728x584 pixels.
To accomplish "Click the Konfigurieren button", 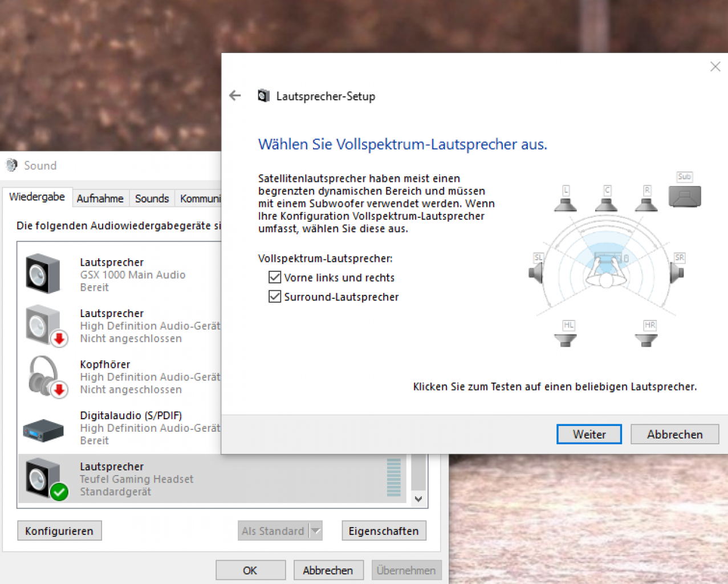I will coord(59,531).
